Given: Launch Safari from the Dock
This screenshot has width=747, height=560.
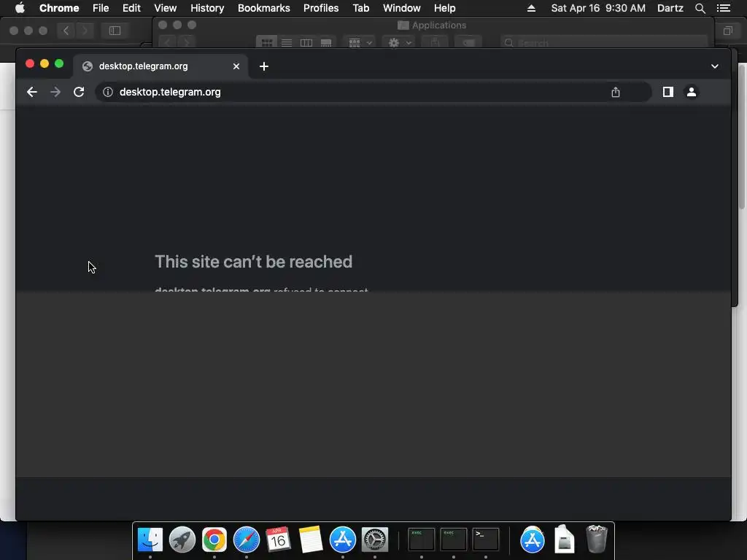Looking at the screenshot, I should pyautogui.click(x=247, y=540).
